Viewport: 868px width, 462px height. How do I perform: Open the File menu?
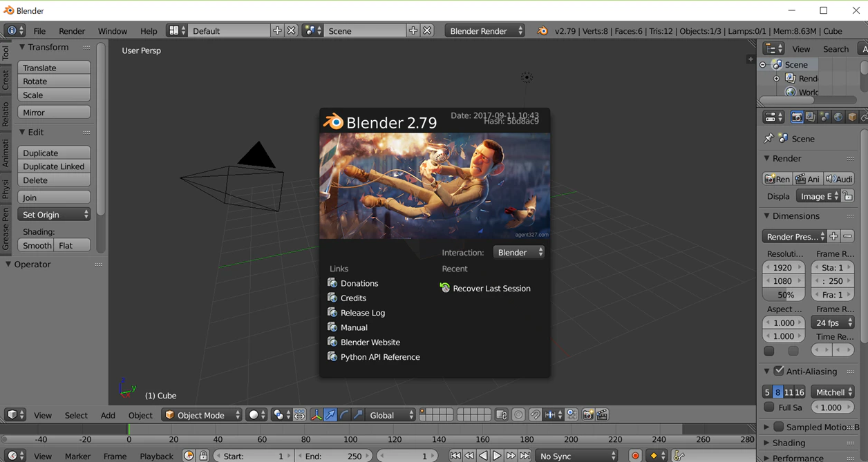click(39, 31)
